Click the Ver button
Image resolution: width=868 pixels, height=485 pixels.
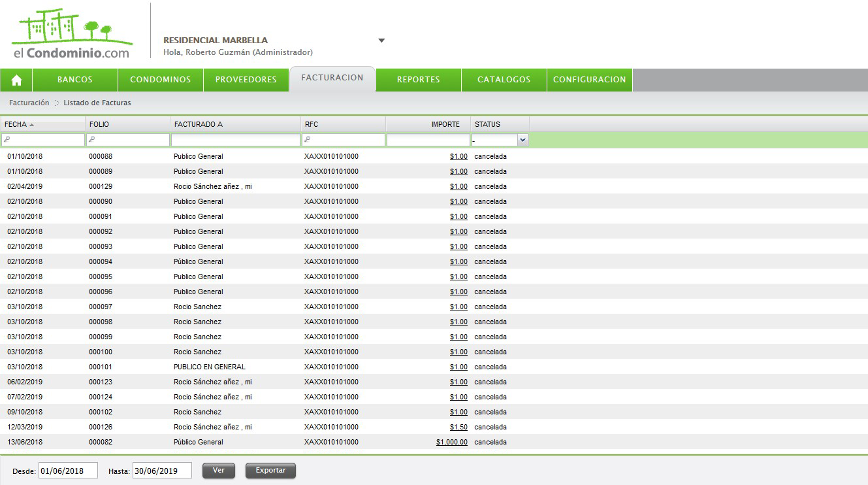pyautogui.click(x=219, y=471)
